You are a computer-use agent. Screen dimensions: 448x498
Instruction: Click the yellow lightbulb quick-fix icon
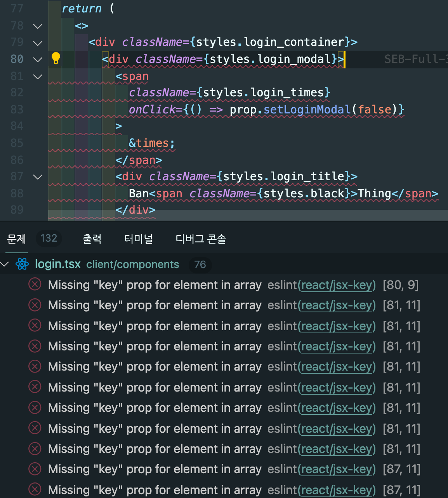click(x=56, y=58)
